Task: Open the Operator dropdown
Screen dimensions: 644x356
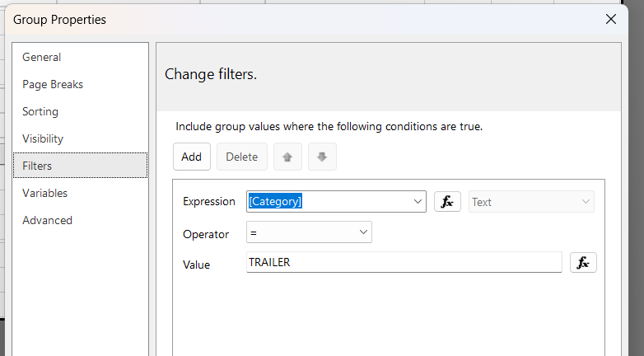Action: [x=309, y=232]
